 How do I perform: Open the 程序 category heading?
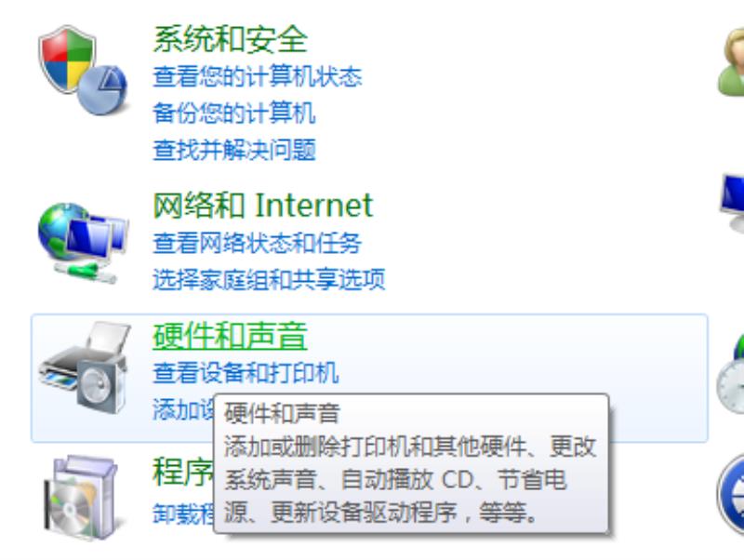click(x=183, y=472)
